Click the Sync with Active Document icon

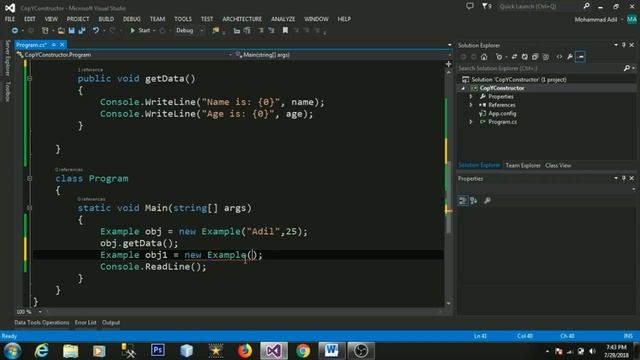(x=514, y=57)
